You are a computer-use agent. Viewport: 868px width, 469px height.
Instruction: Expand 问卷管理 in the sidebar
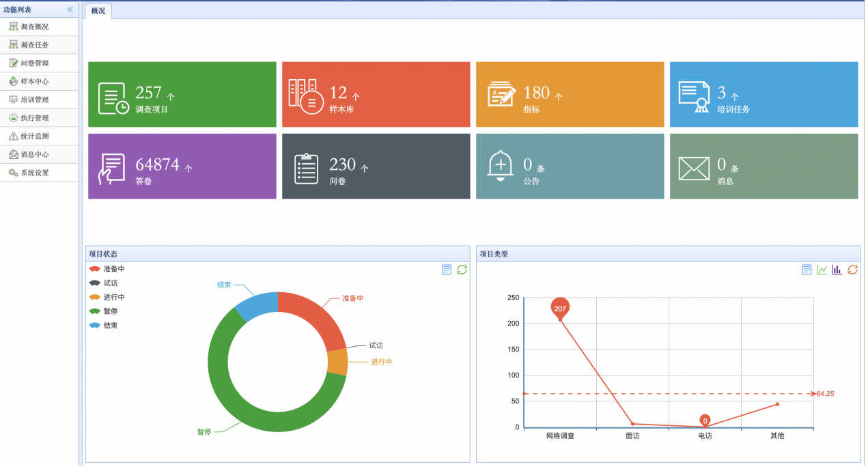(34, 63)
